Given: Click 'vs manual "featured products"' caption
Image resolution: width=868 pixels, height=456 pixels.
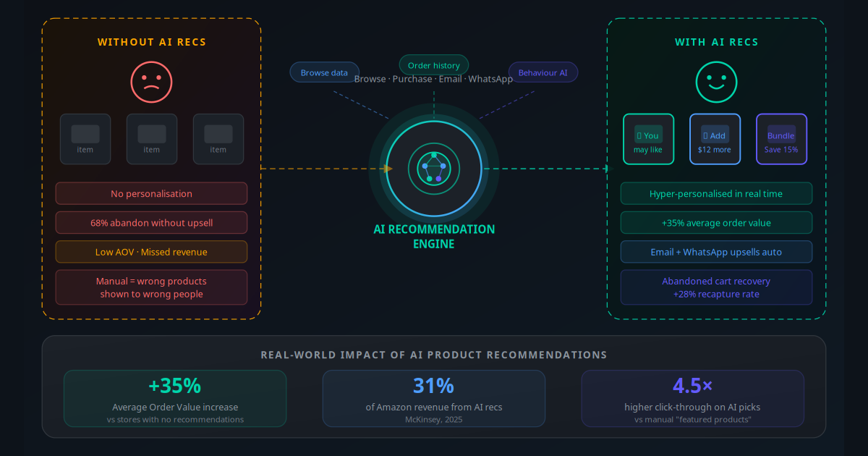Looking at the screenshot, I should (x=692, y=419).
